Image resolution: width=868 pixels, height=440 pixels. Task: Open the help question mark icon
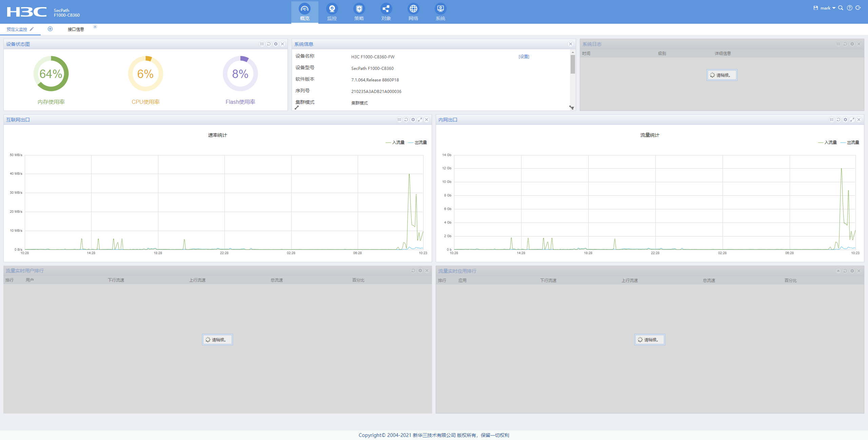pos(849,8)
